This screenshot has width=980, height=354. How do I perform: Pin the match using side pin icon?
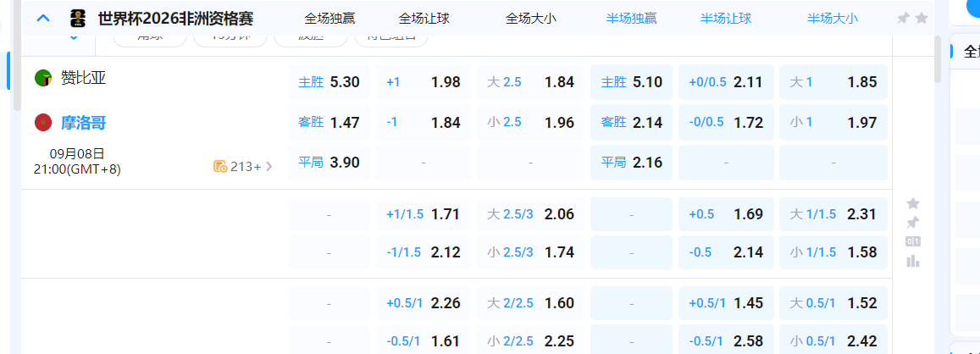[912, 223]
